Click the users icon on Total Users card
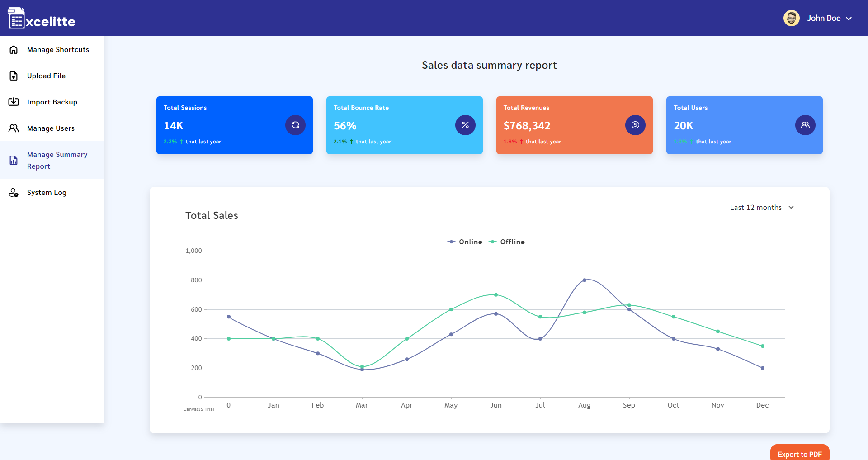Viewport: 868px width, 460px height. coord(805,125)
